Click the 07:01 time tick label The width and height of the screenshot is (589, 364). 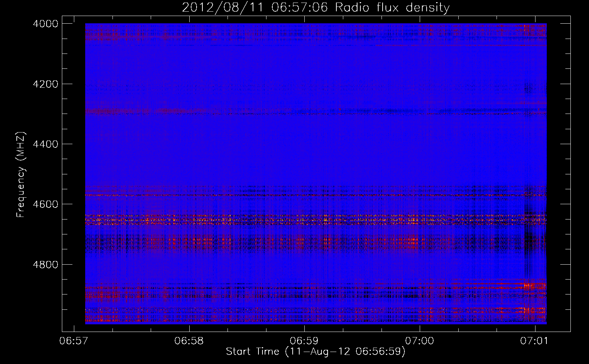[x=534, y=341]
